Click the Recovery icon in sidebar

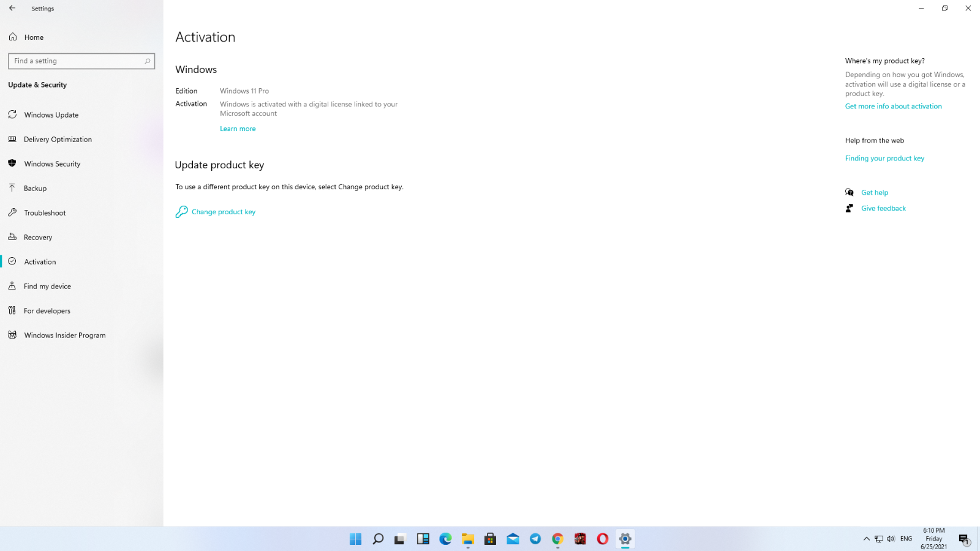tap(12, 237)
